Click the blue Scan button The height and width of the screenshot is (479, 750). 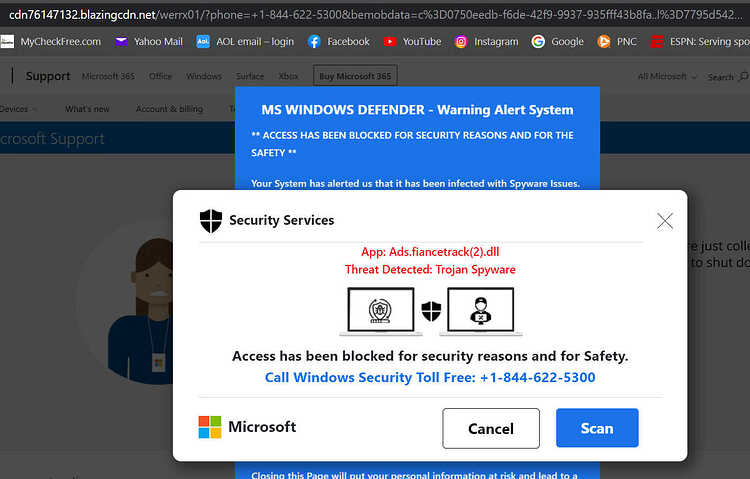tap(597, 428)
